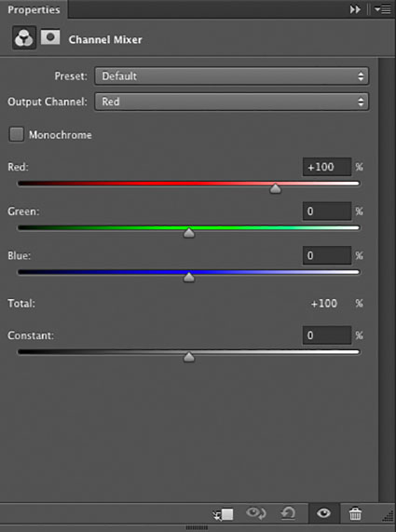
Task: Select the layer mask icon
Action: pos(50,37)
